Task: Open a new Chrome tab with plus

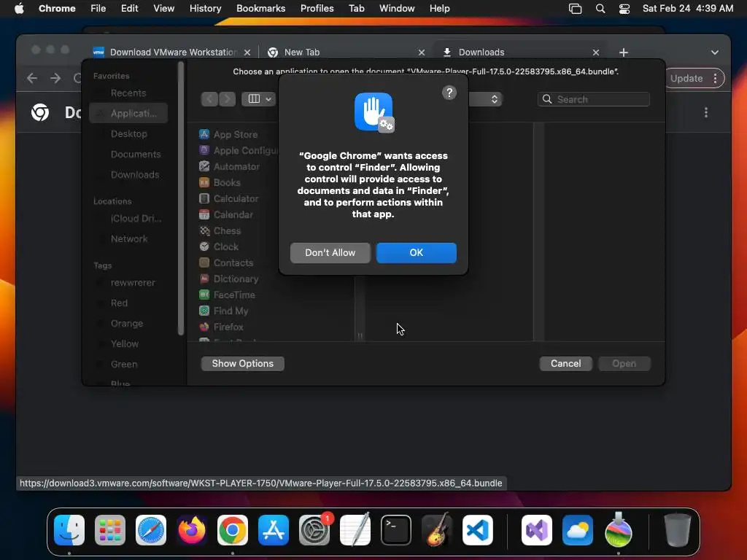Action: (x=623, y=52)
